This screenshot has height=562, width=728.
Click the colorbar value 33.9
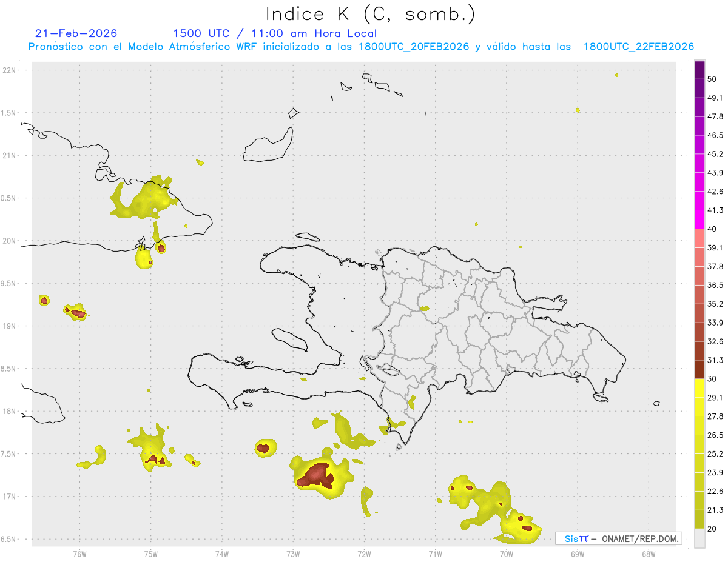click(715, 323)
